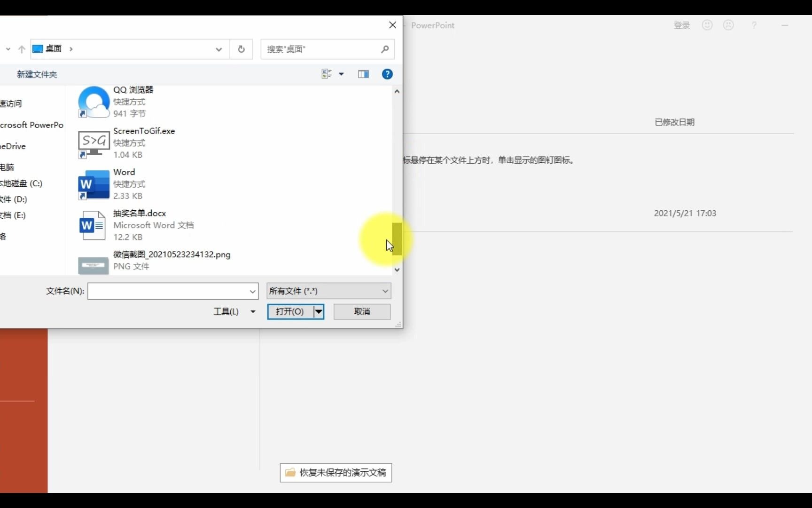This screenshot has width=812, height=508.
Task: Select 快速访问 in the navigation pane
Action: point(11,103)
